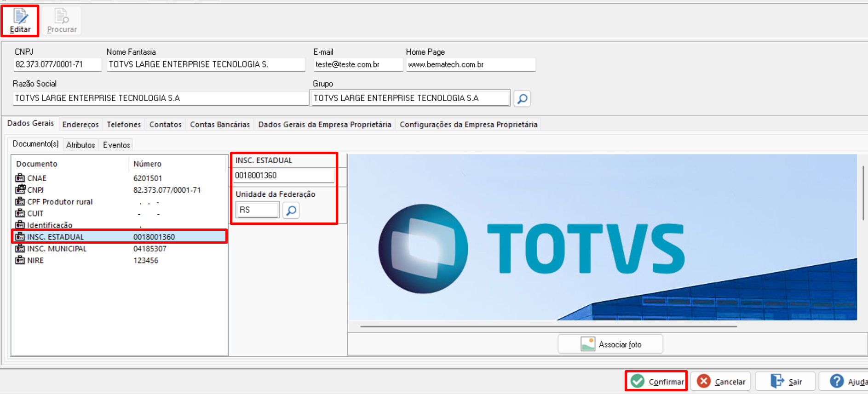Click the CNPJ document row icon
The image size is (868, 394).
[x=20, y=189]
